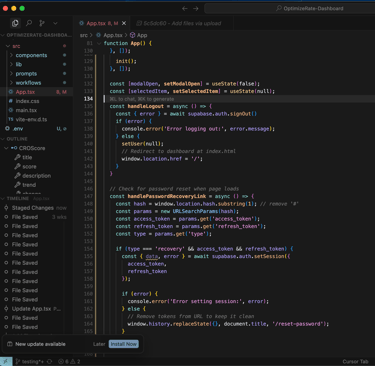Switch branch via 'testing*+' status item
The image size is (375, 366).
(x=29, y=362)
